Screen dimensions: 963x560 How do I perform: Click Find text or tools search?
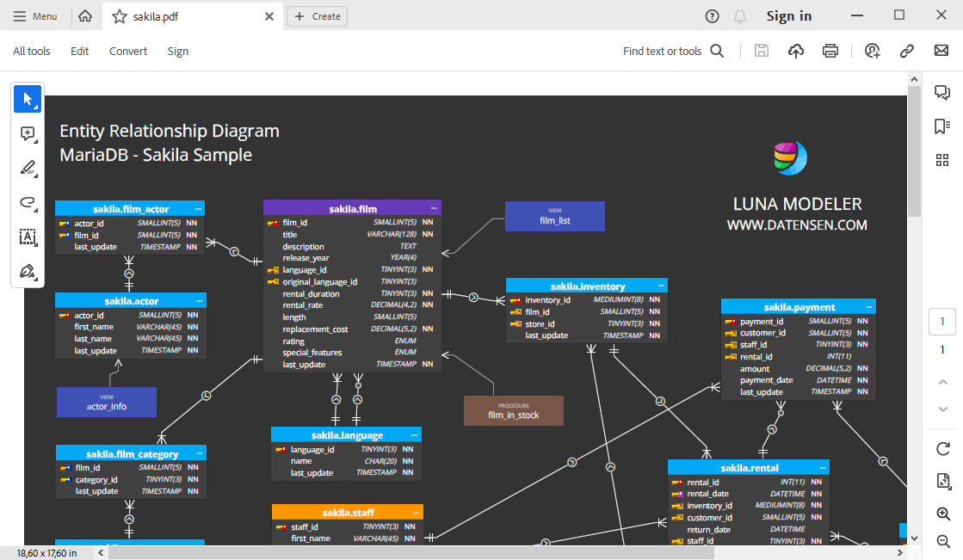pyautogui.click(x=673, y=51)
